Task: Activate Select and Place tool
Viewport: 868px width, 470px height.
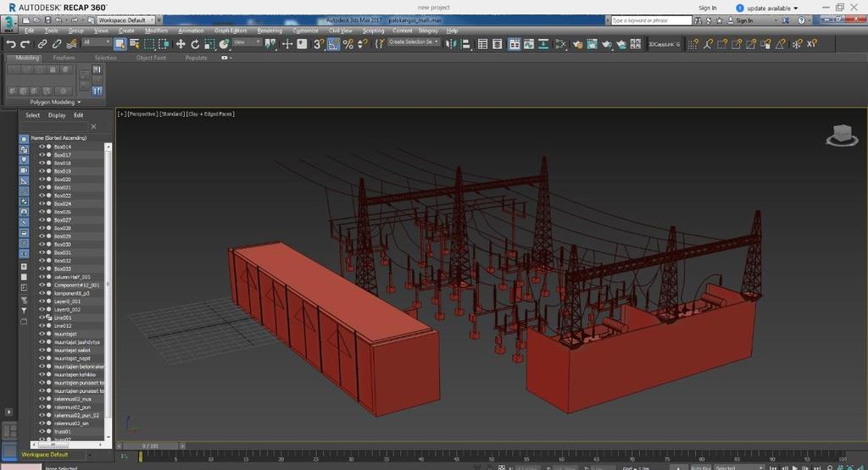Action: pyautogui.click(x=224, y=44)
